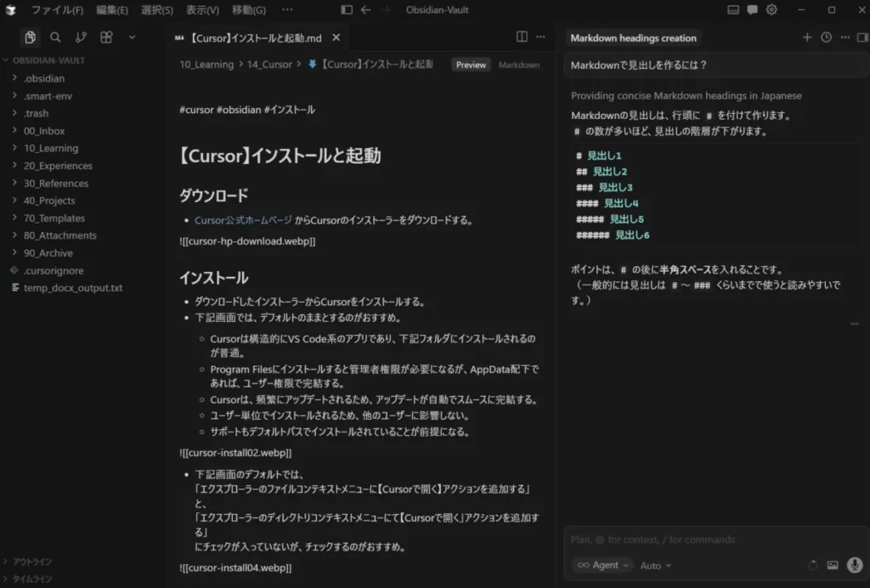Open the Extensions view icon
This screenshot has width=870, height=588.
click(x=105, y=38)
